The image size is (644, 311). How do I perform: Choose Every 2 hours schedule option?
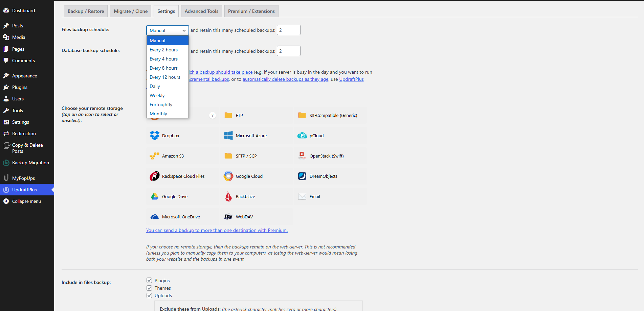(168, 50)
